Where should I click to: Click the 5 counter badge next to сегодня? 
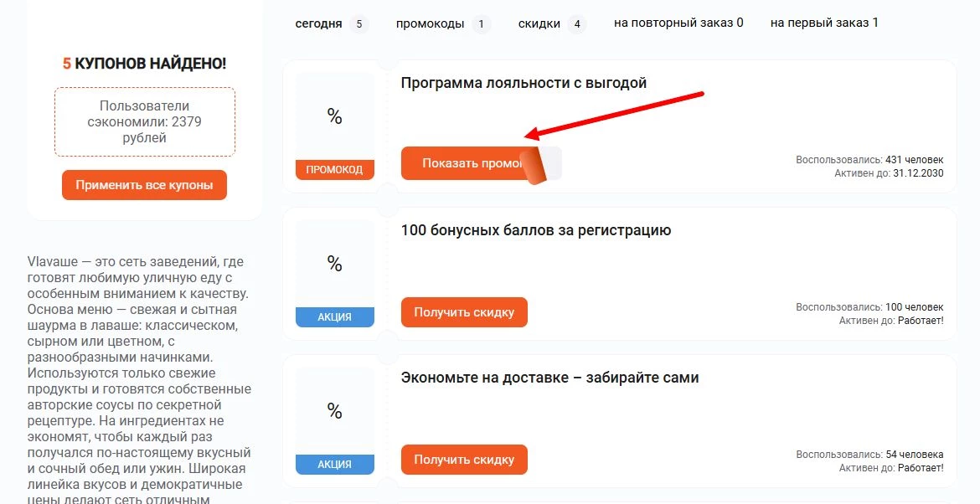point(360,24)
